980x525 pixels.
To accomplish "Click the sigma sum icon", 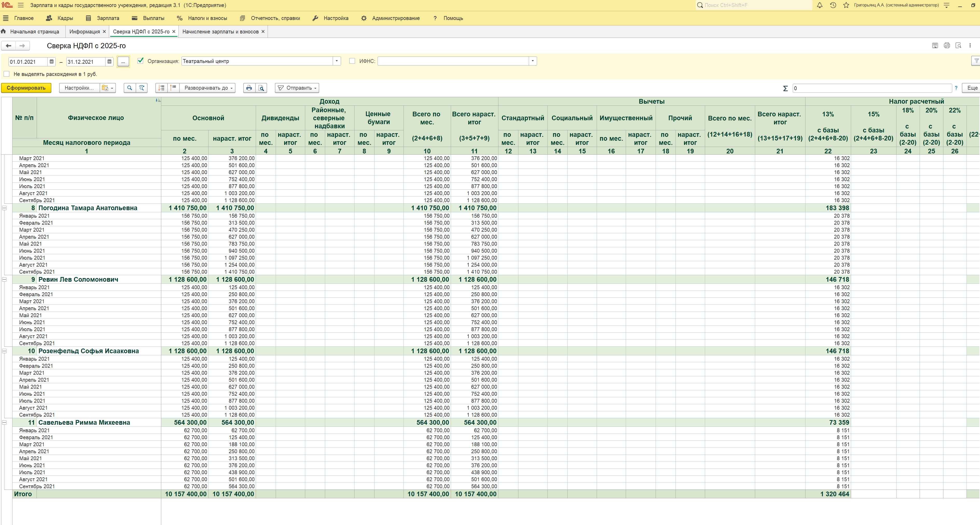I will coord(785,88).
